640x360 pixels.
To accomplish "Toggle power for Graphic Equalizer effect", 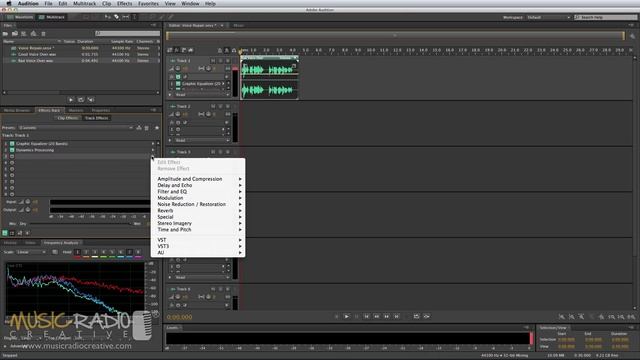I will (x=12, y=144).
